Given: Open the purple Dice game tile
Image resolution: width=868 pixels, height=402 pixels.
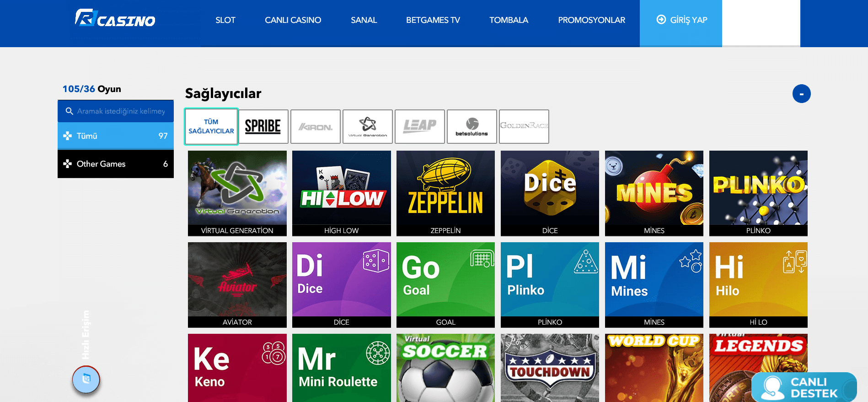Looking at the screenshot, I should pyautogui.click(x=342, y=285).
